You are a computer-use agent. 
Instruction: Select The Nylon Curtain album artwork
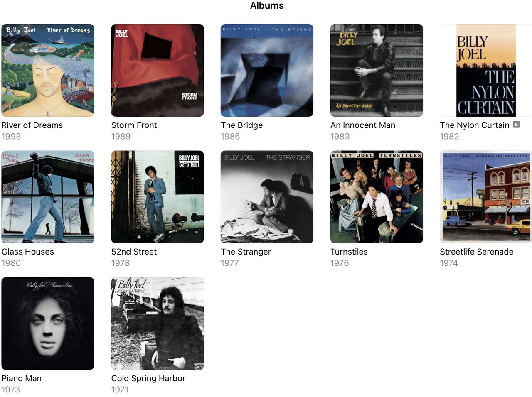486,70
